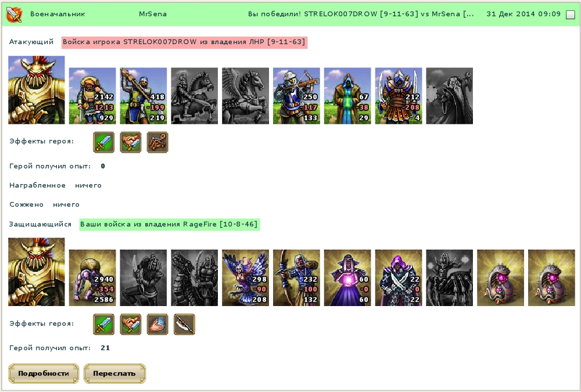Click the attacker's catapult effect icon
The image size is (581, 392).
(x=157, y=142)
